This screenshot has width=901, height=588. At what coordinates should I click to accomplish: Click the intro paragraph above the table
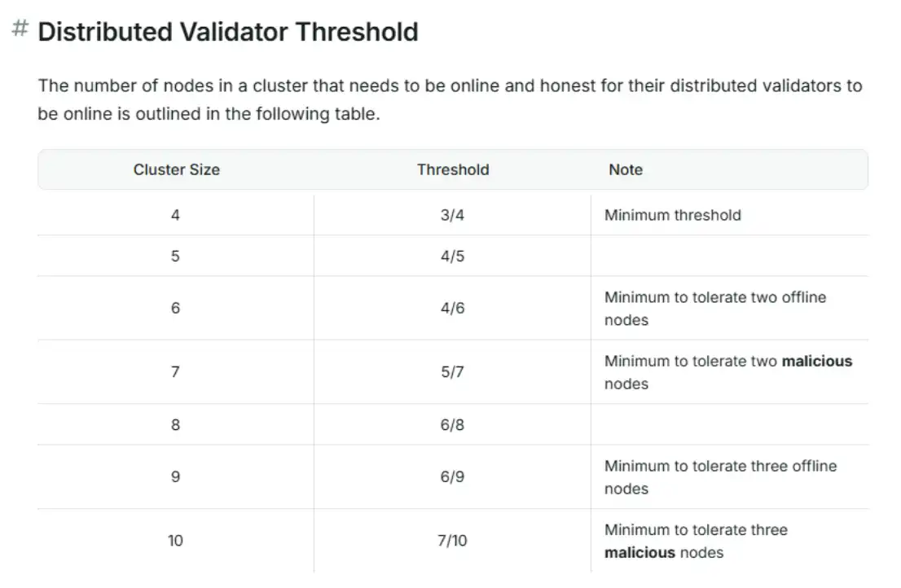[x=450, y=99]
